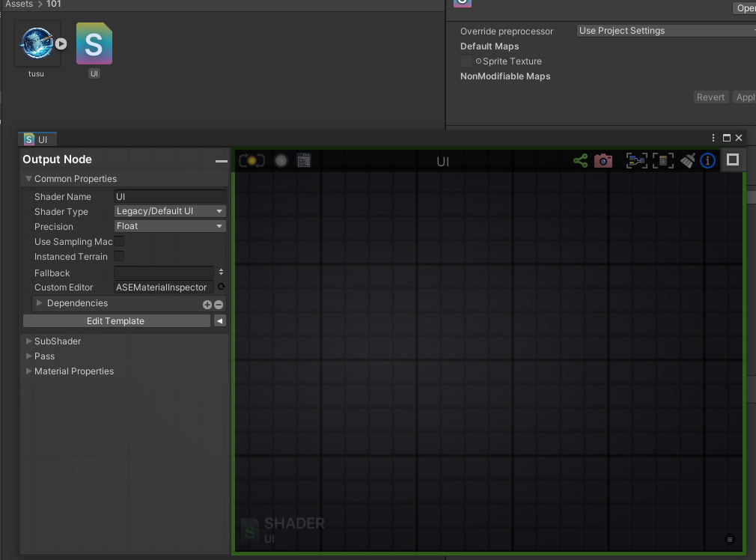The width and height of the screenshot is (756, 560).
Task: Open the Shader Type dropdown
Action: click(170, 211)
